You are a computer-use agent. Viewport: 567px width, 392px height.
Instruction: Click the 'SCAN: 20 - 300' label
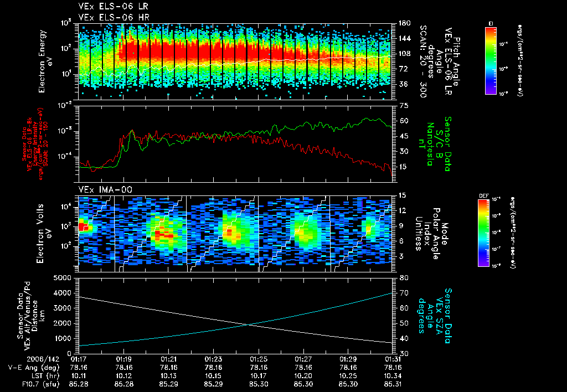tap(423, 61)
